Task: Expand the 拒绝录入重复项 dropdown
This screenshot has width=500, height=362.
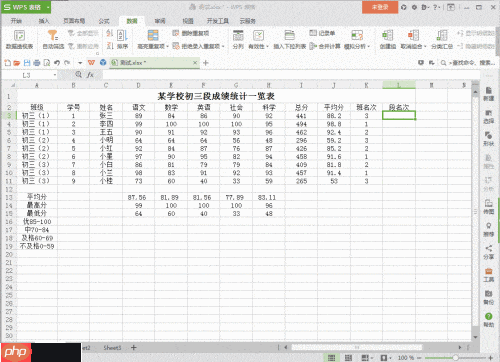Action: pyautogui.click(x=223, y=46)
